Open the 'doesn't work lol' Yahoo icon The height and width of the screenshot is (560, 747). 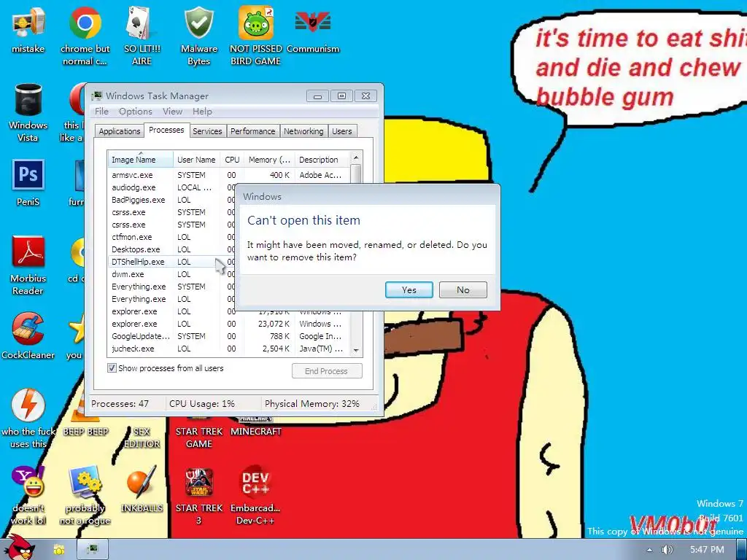pos(28,495)
